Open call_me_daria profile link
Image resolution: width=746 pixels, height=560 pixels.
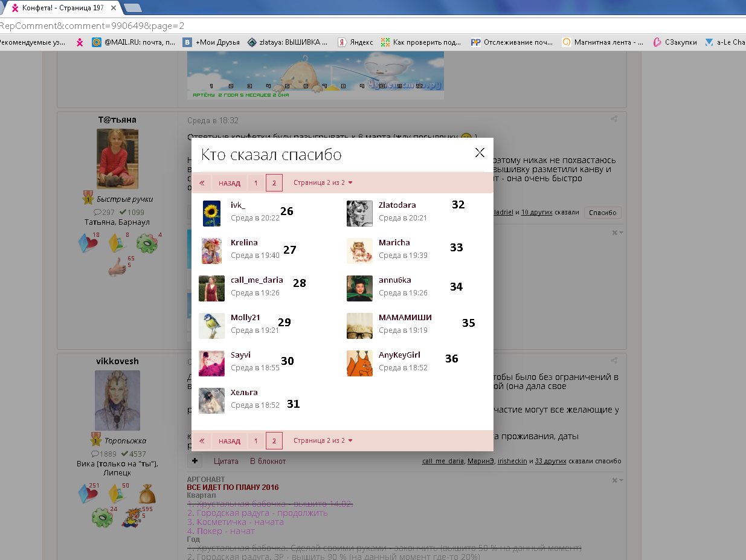click(x=257, y=280)
